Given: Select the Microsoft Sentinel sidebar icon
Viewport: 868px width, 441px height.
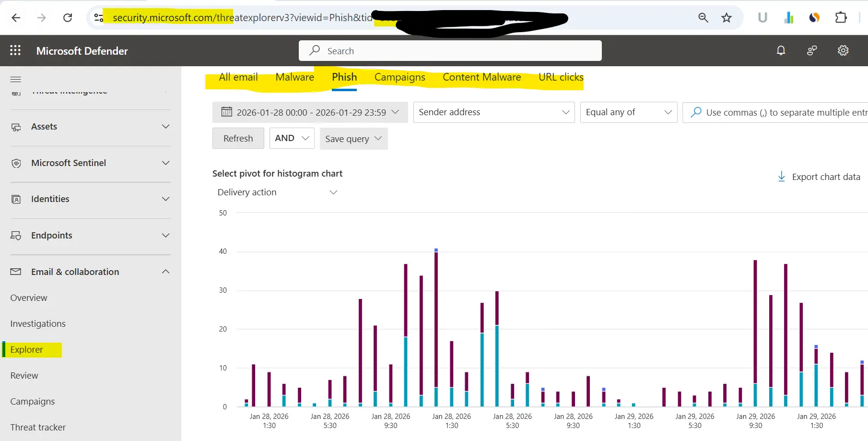Looking at the screenshot, I should tap(16, 163).
